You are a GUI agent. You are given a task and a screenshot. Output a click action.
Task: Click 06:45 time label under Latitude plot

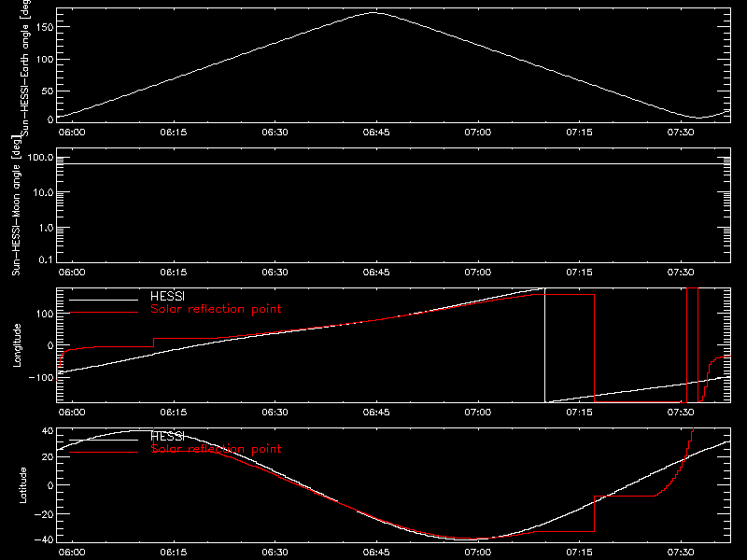point(376,553)
